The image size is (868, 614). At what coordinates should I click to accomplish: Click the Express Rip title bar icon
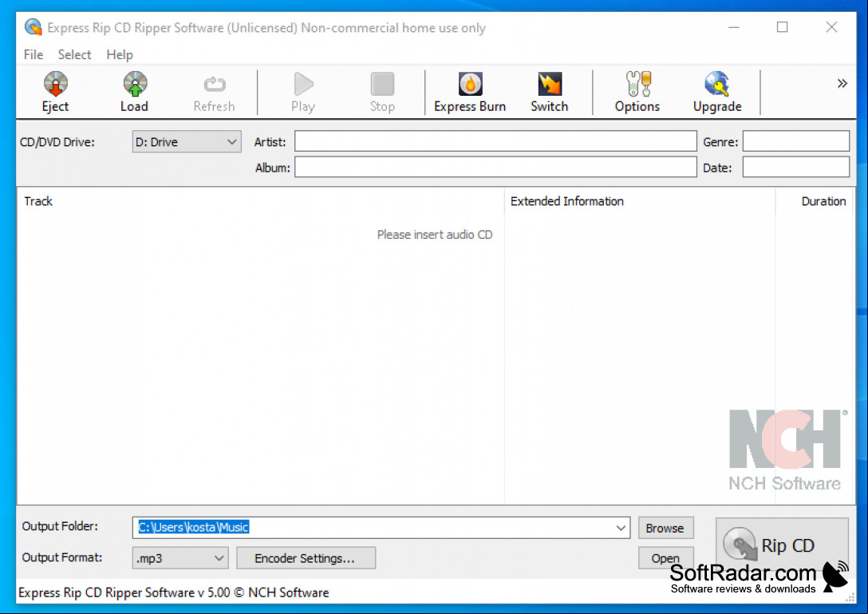click(x=34, y=27)
